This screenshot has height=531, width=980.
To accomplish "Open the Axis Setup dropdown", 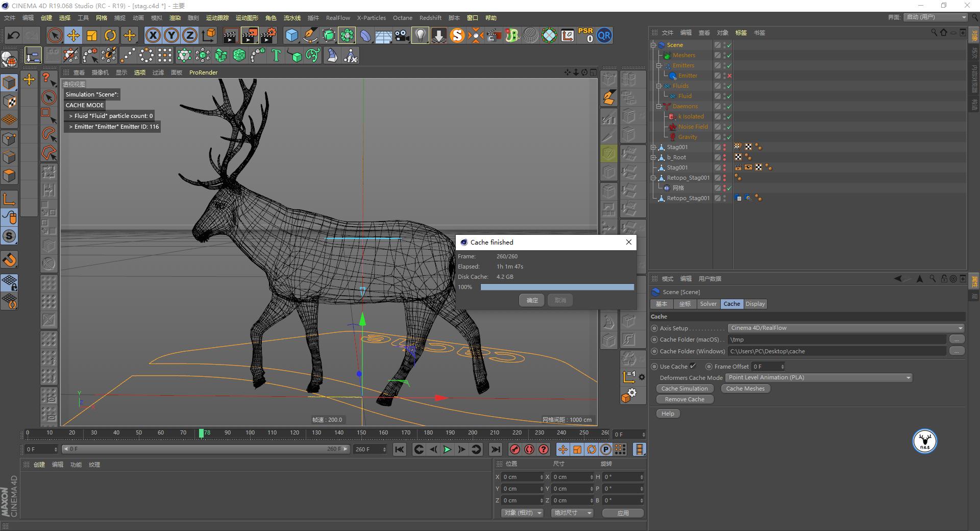I will coord(845,328).
